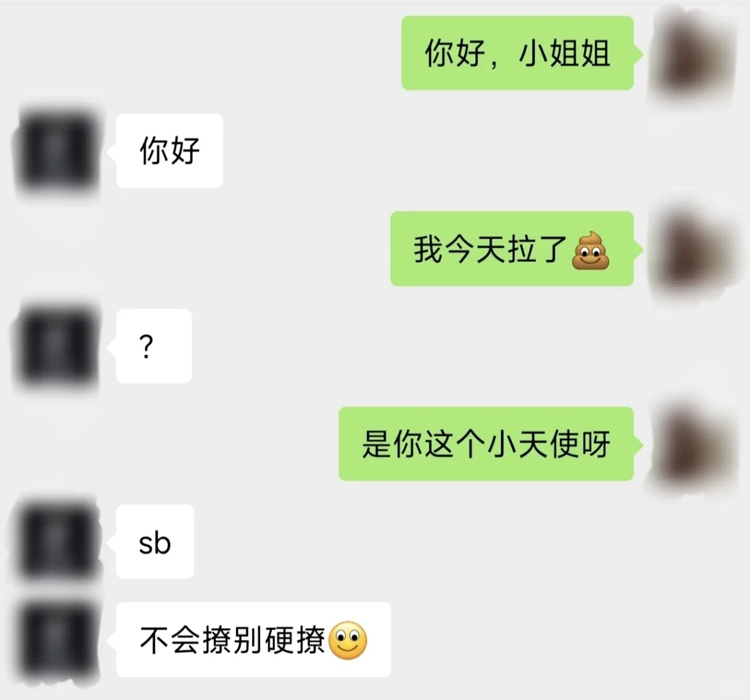Viewport: 750px width, 700px height.
Task: Select the '是你这个小天使呀' green bubble
Action: (x=486, y=444)
